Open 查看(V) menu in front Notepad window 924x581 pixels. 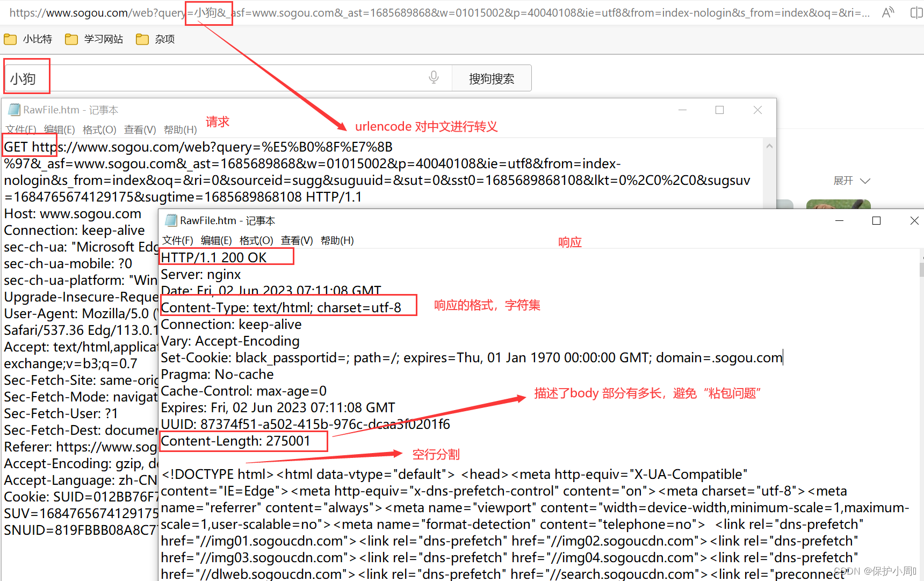[x=297, y=241]
